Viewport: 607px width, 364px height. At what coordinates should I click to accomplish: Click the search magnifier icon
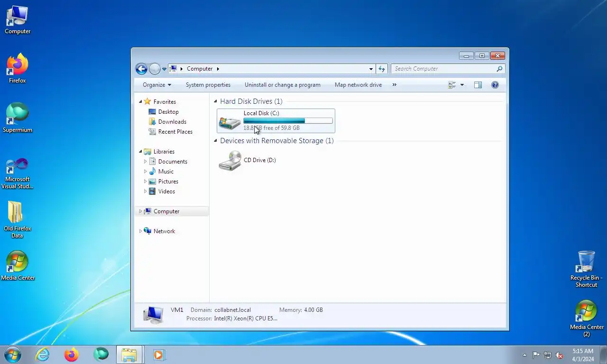(499, 69)
